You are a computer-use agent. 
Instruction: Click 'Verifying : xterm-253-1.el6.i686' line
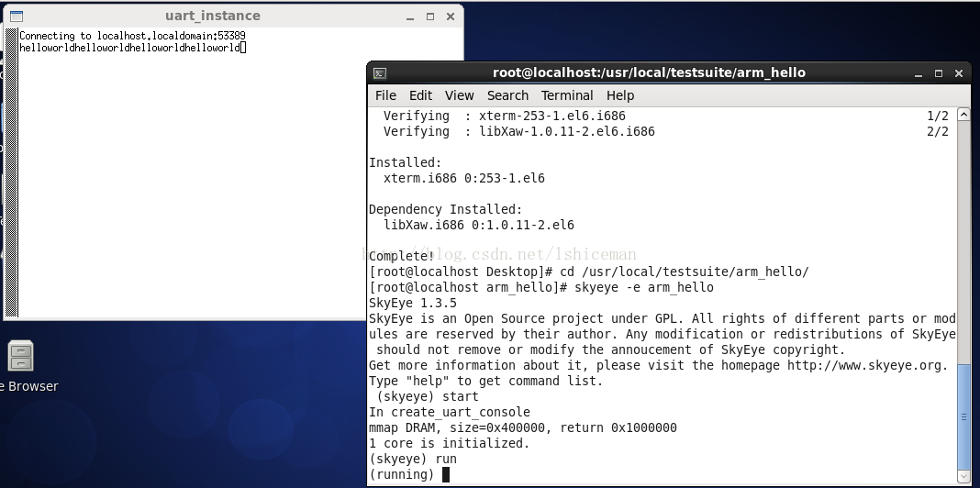(505, 116)
